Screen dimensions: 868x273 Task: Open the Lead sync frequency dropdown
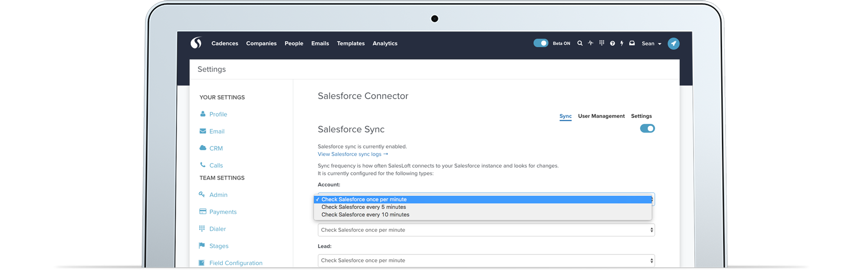486,260
